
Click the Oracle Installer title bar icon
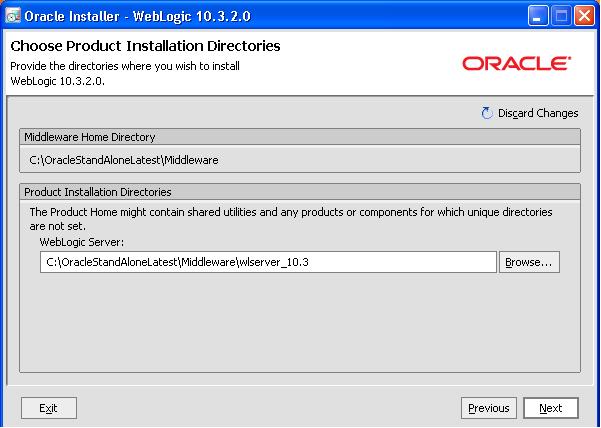coord(13,15)
